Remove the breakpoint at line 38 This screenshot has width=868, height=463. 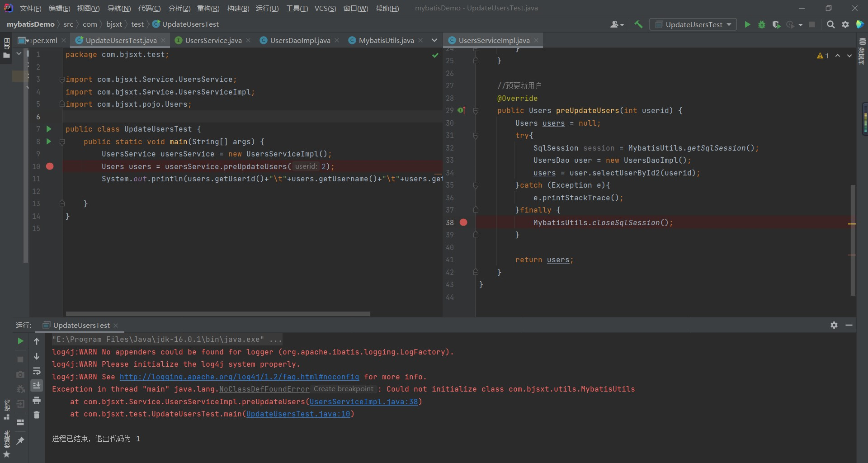click(x=463, y=222)
